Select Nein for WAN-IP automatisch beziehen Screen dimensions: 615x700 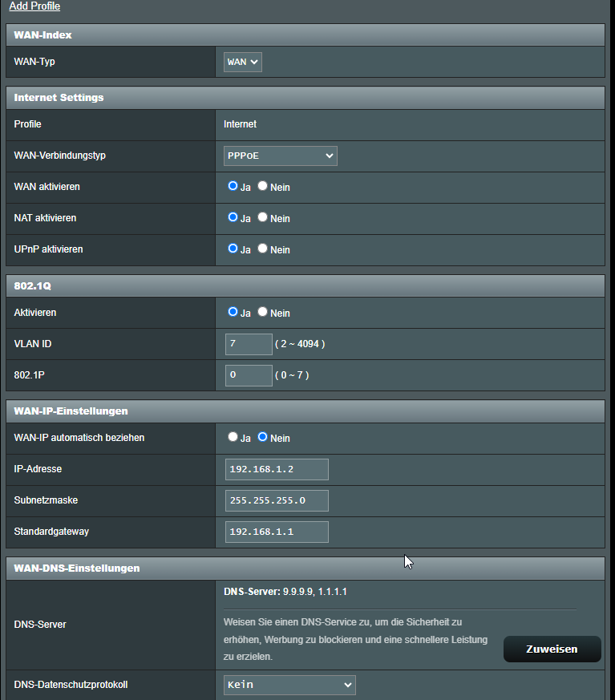(x=262, y=437)
